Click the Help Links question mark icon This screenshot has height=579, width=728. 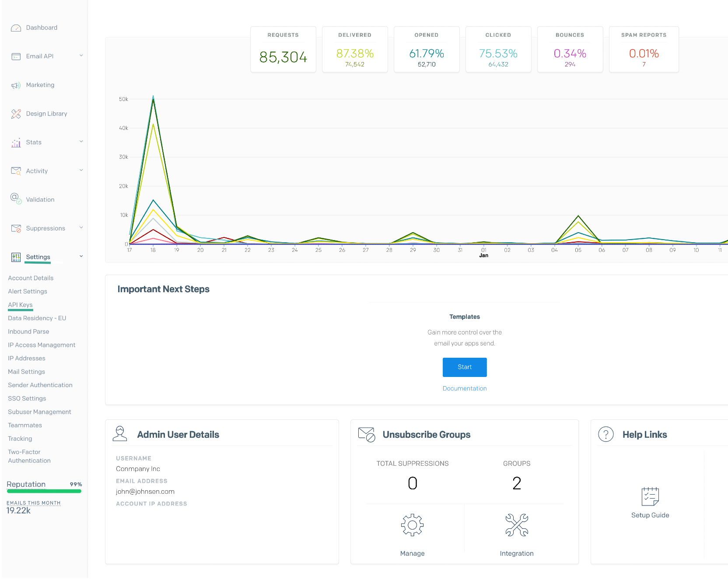click(x=606, y=434)
